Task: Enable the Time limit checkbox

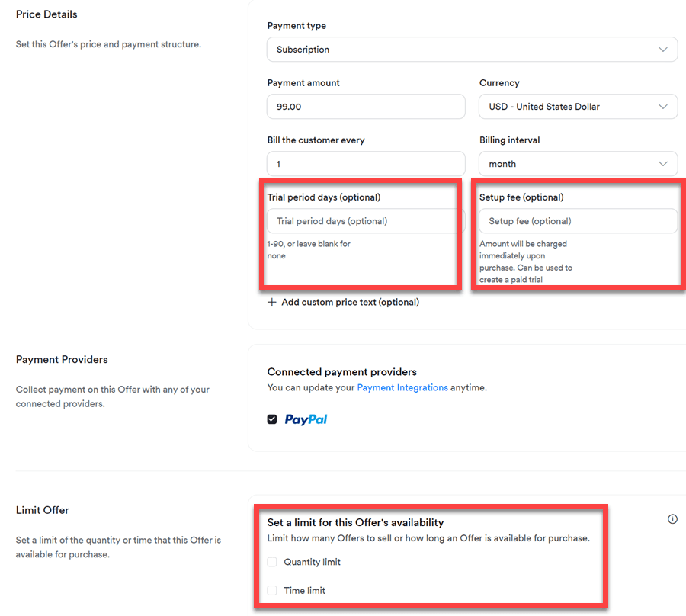Action: coord(272,590)
